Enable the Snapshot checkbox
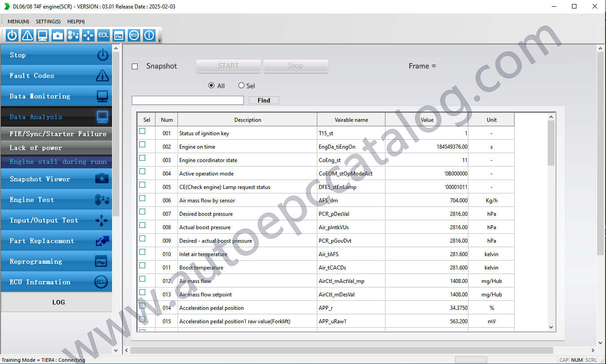606x364 pixels. [135, 67]
